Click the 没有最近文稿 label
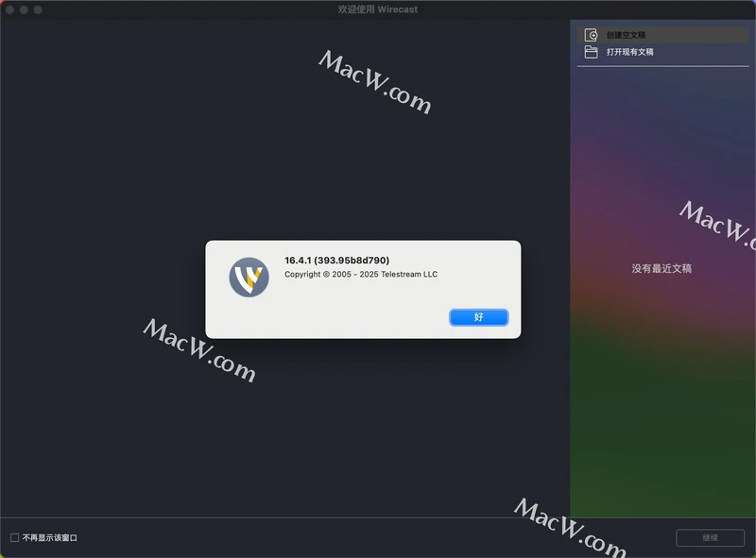The image size is (756, 558). click(x=661, y=268)
